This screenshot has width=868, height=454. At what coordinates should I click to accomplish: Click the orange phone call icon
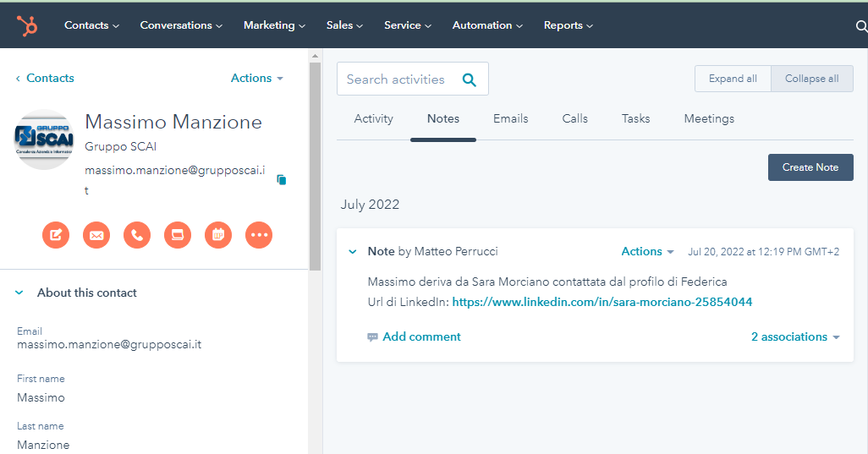137,235
